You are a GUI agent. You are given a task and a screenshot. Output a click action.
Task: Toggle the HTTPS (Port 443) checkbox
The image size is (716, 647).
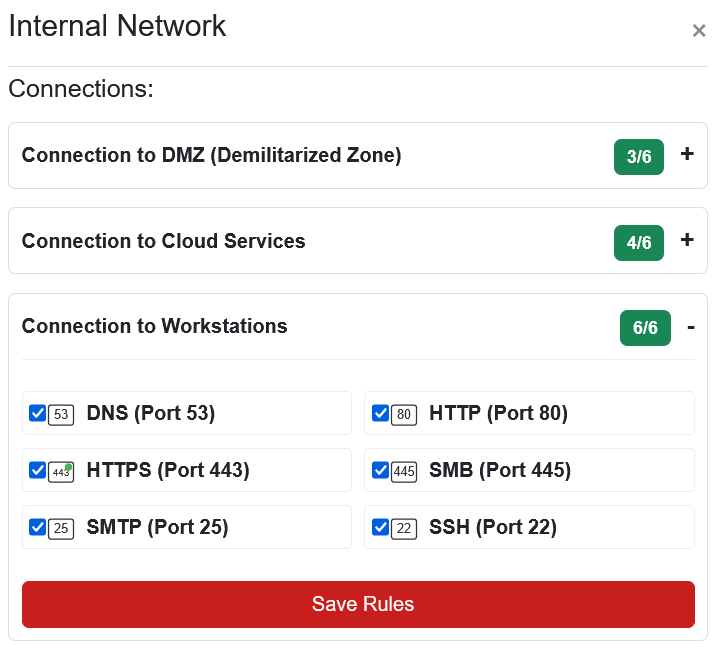tap(37, 470)
